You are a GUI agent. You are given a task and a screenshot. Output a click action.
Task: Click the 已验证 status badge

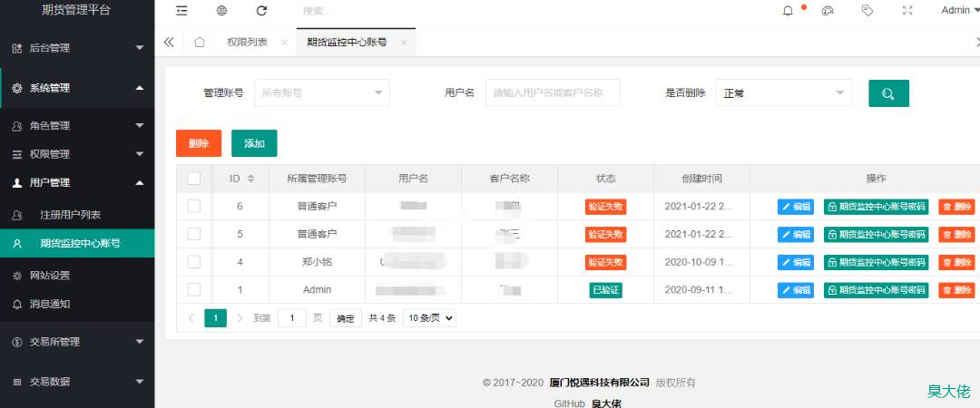(x=605, y=290)
